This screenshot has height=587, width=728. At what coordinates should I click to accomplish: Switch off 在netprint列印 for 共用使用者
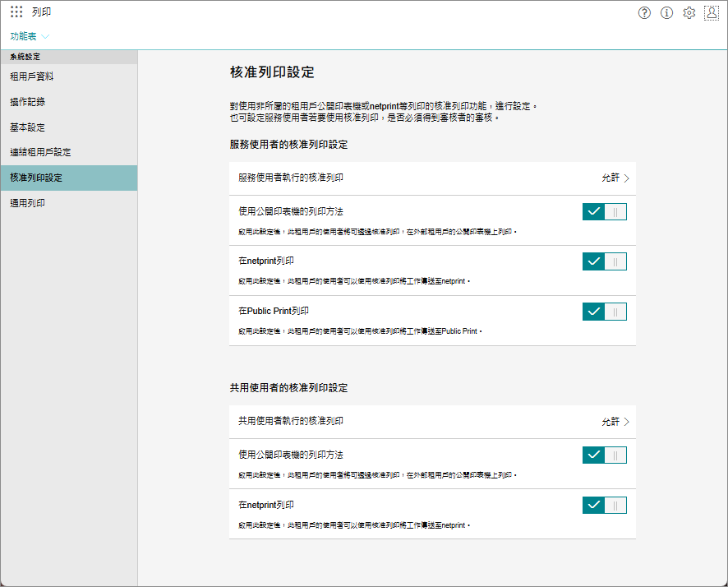604,505
